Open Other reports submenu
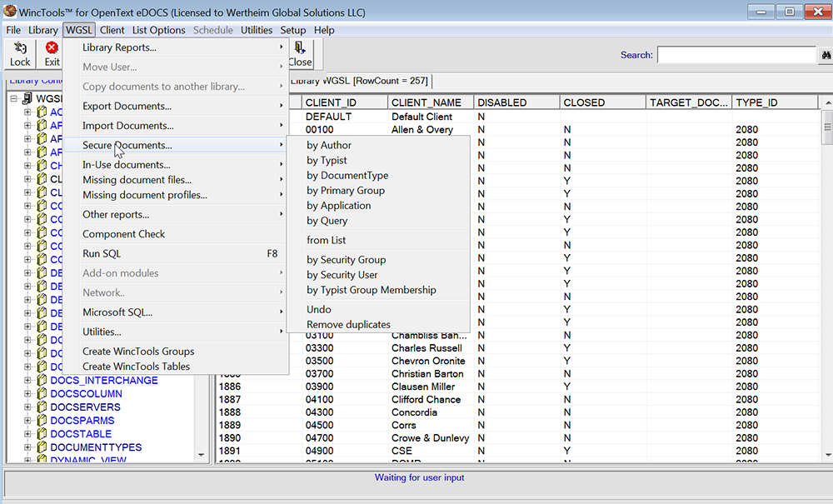 point(175,215)
